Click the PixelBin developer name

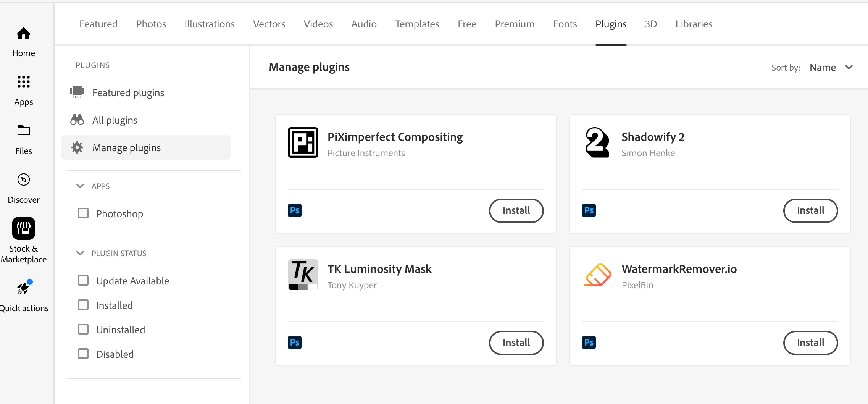pos(637,285)
